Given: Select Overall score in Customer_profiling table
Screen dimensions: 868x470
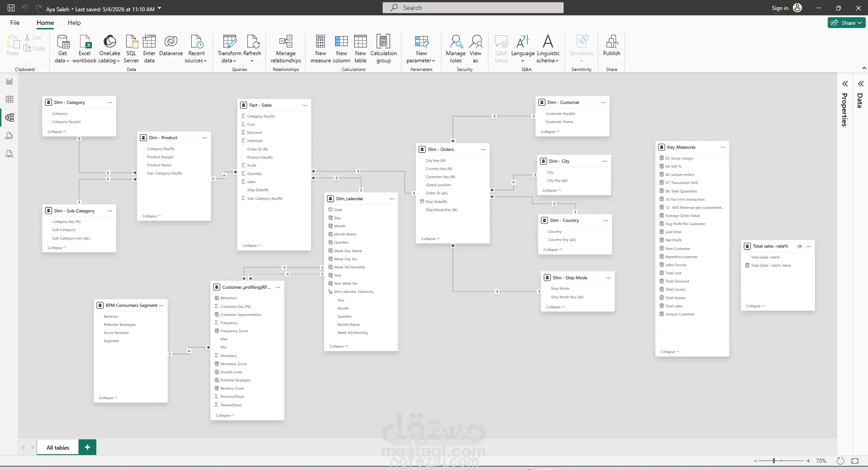Looking at the screenshot, I should click(x=231, y=372).
